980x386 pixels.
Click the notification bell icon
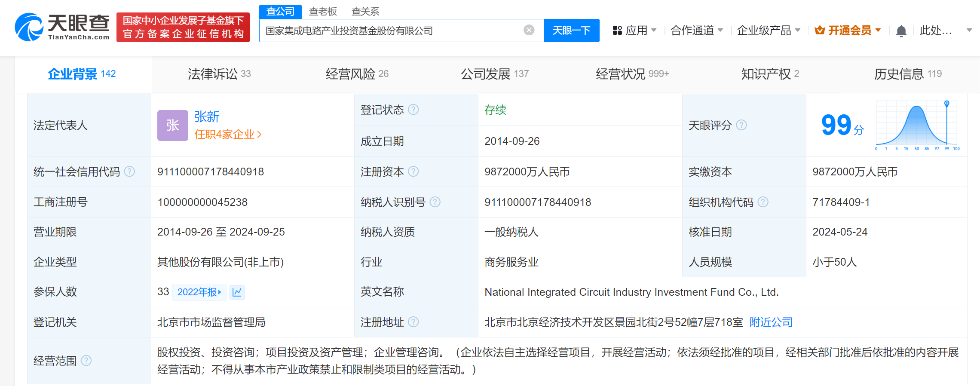901,31
